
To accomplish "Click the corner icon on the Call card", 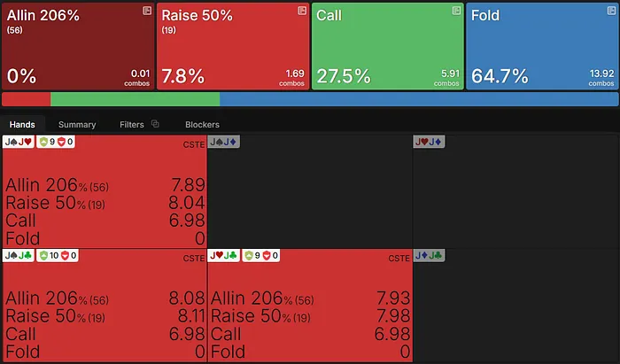I will (x=457, y=10).
